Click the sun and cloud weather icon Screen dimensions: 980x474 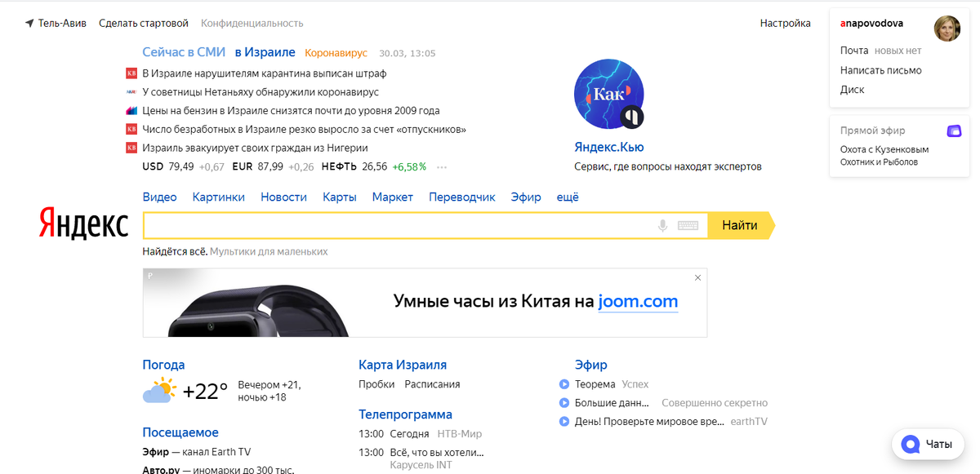coord(159,390)
